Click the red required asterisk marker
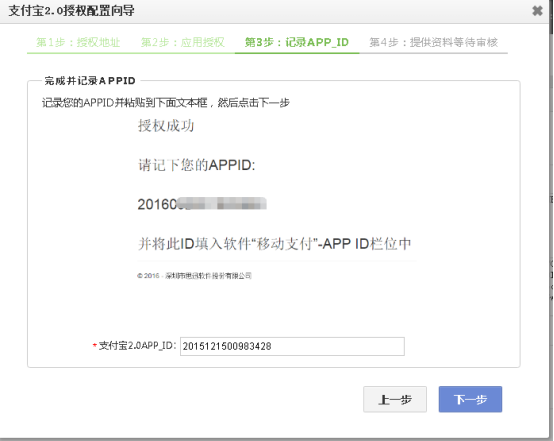This screenshot has width=554, height=441. 94,345
